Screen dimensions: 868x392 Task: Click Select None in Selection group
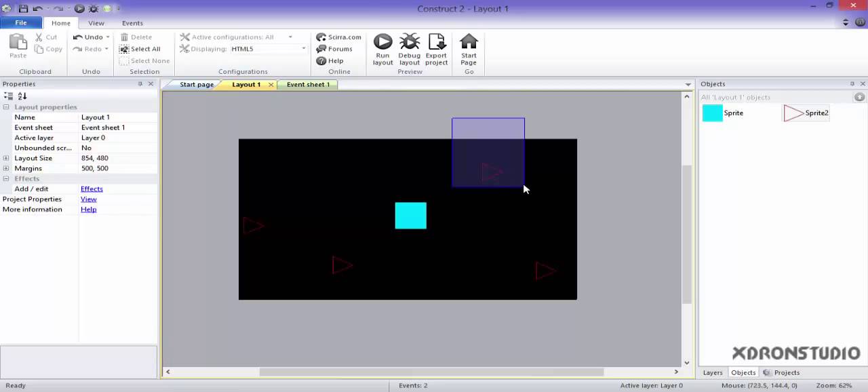pyautogui.click(x=144, y=60)
